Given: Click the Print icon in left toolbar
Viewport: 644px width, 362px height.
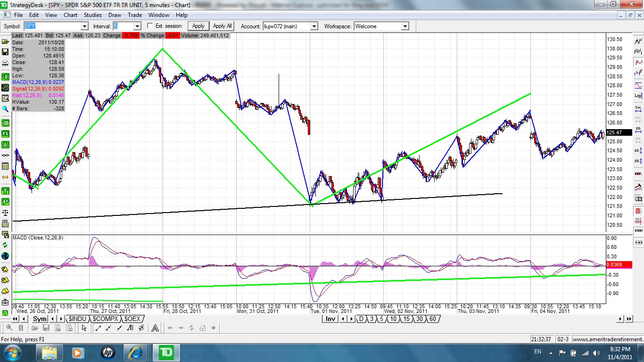Looking at the screenshot, I should (x=5, y=63).
